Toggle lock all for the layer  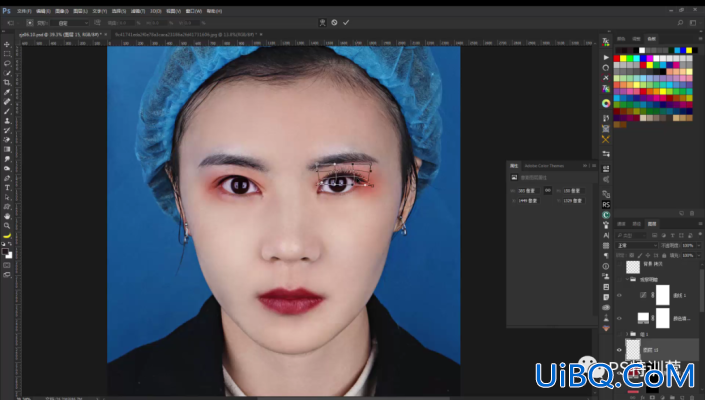(664, 255)
